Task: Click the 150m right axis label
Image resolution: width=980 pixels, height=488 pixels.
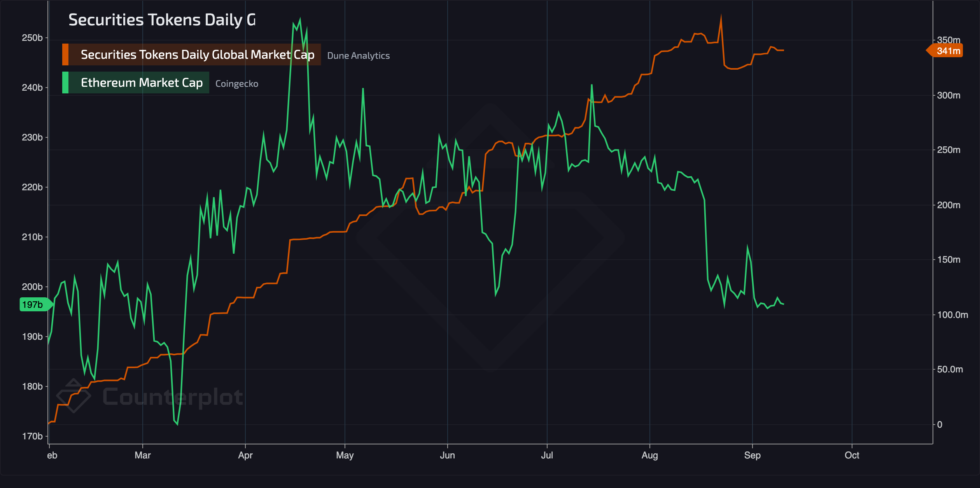Action: coord(948,260)
